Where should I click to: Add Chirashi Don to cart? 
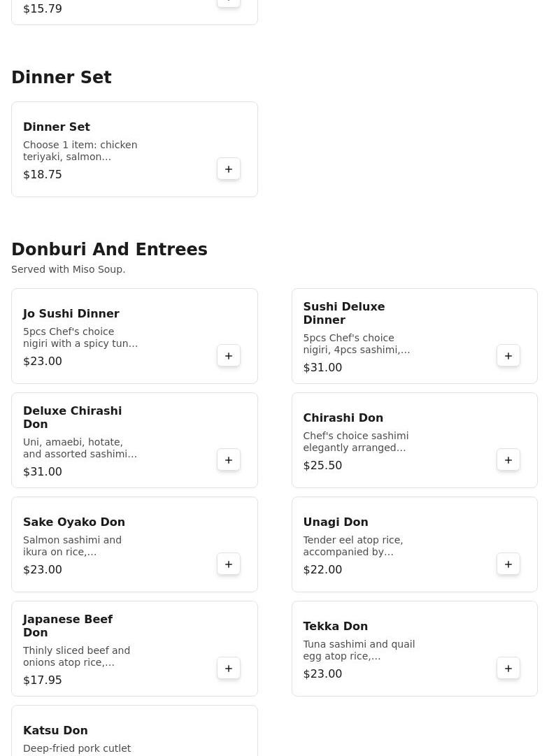(x=508, y=460)
